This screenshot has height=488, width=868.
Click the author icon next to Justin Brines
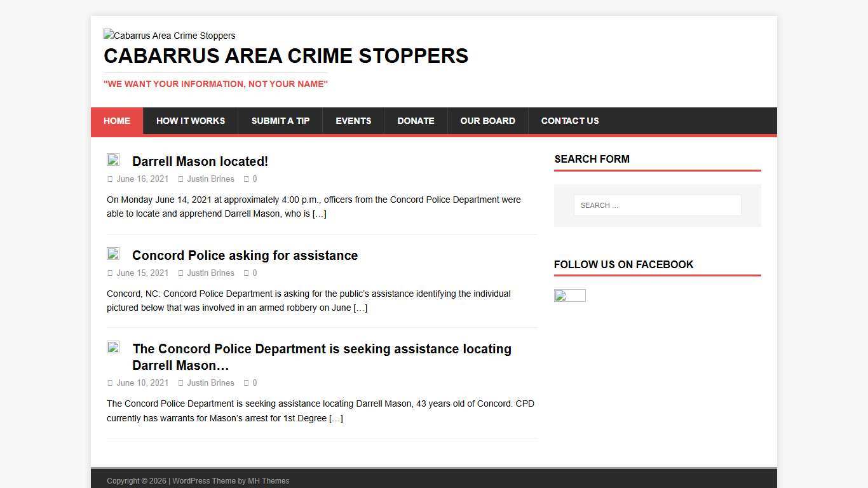coord(181,179)
